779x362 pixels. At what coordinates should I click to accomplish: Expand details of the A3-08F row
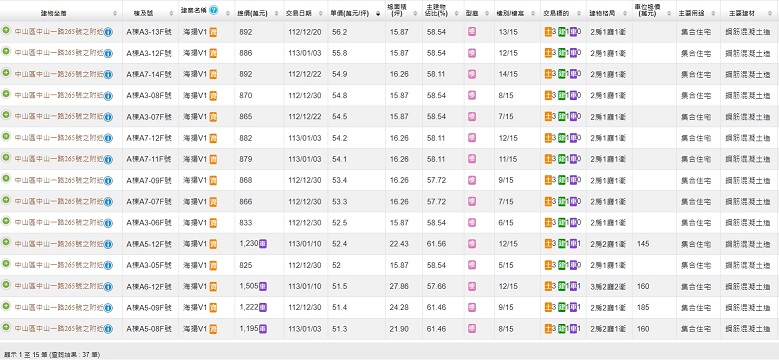(x=6, y=94)
